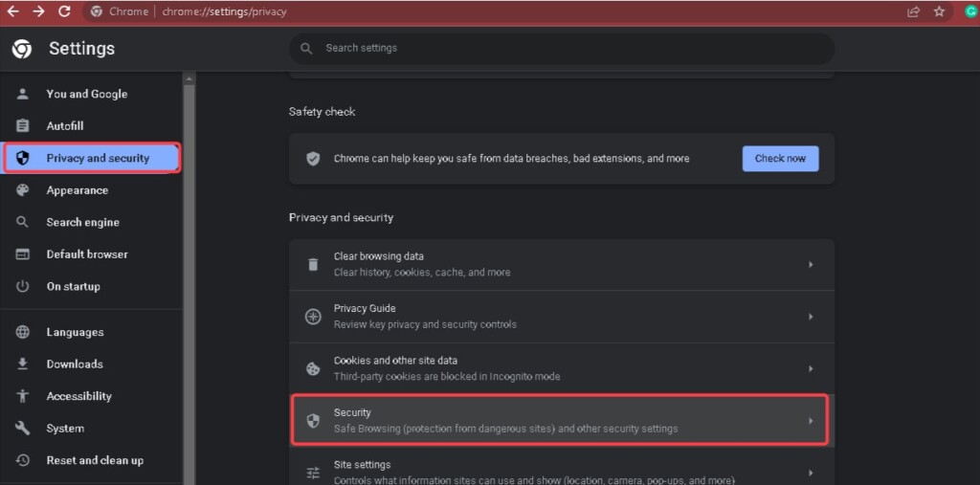Open the System settings section
This screenshot has width=980, height=485.
point(91,429)
